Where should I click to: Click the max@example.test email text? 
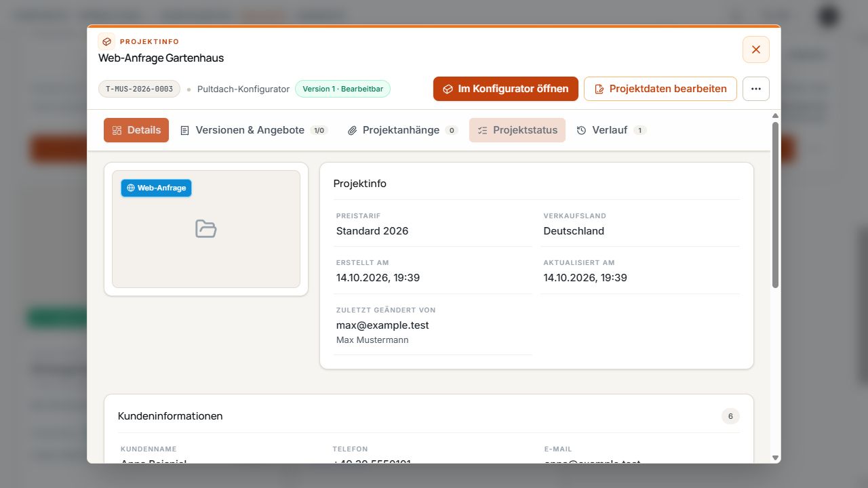[382, 325]
